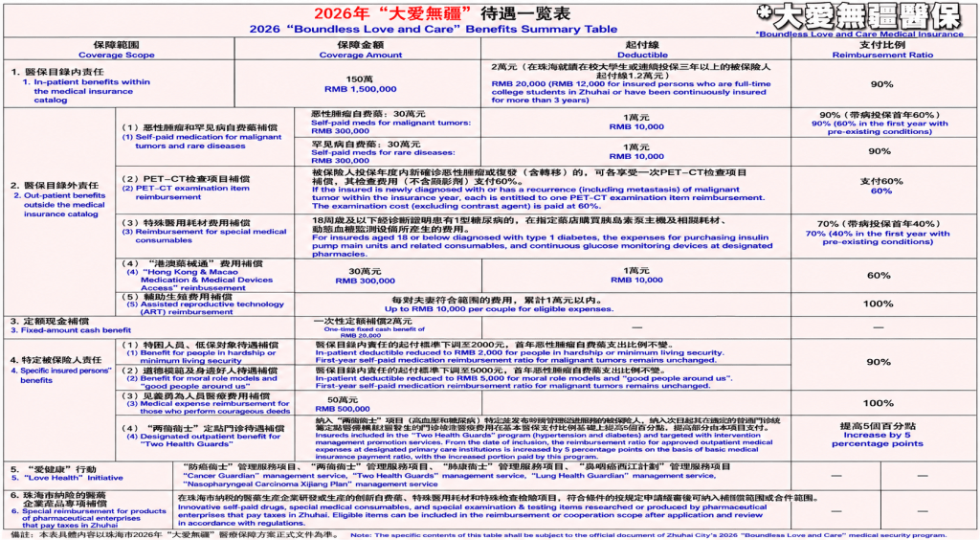The image size is (980, 540).
Task: Click the Boundless Love and Care Medical Insurance logo
Action: (858, 20)
